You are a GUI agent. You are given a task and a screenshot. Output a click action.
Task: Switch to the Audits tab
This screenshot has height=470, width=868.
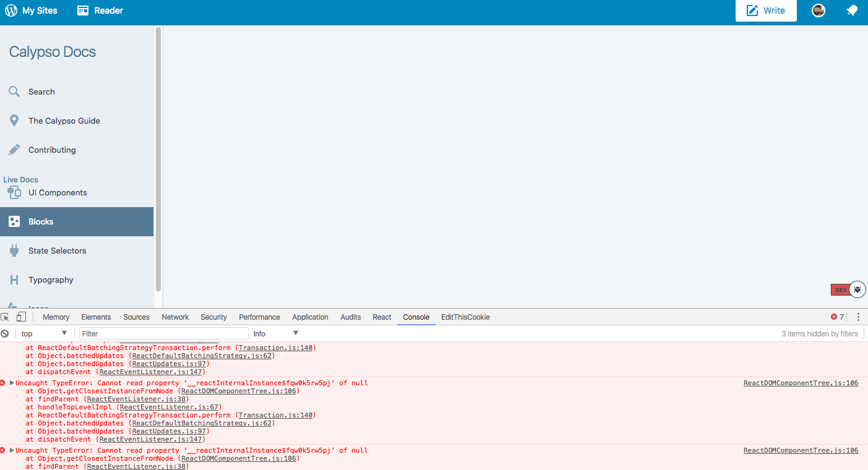coord(350,317)
